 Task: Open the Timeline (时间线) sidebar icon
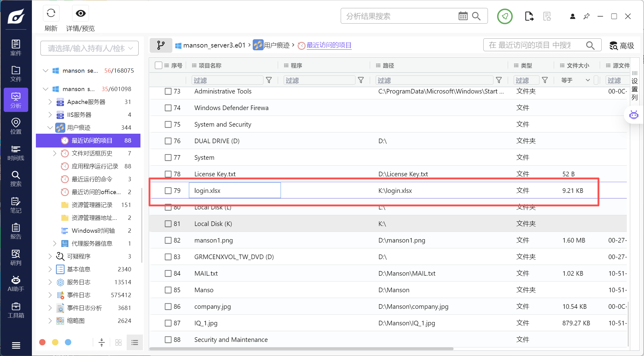[16, 153]
